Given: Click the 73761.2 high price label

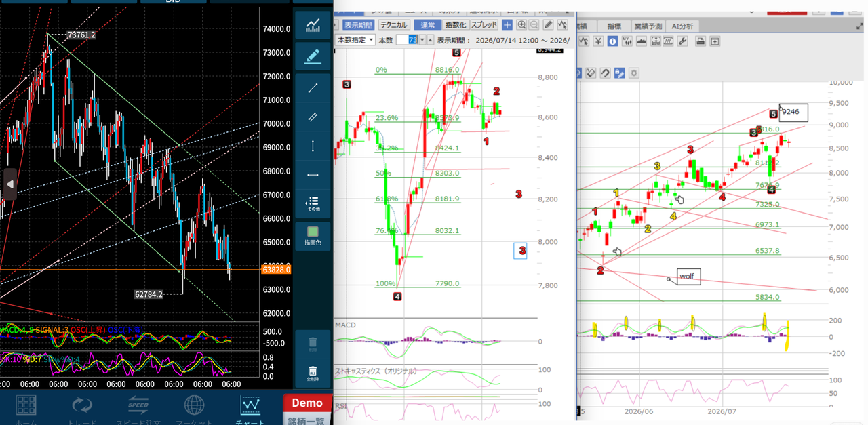Looking at the screenshot, I should (81, 35).
